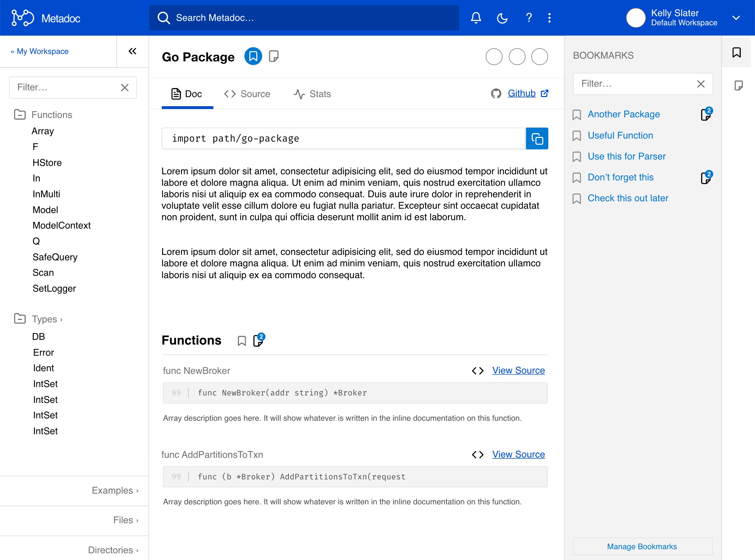View Source for AddPartitionsToTxn
This screenshot has height=560, width=755.
point(518,454)
